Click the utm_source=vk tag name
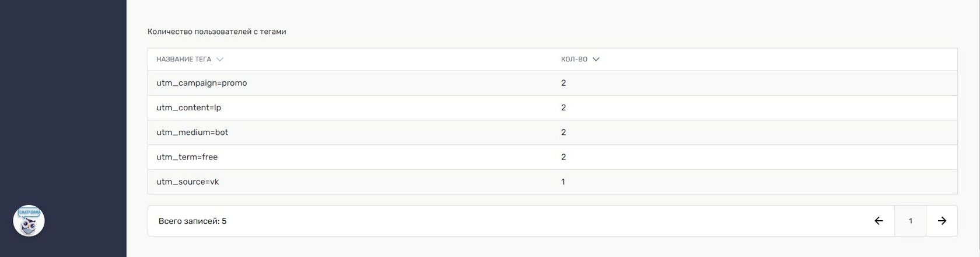 tap(188, 182)
